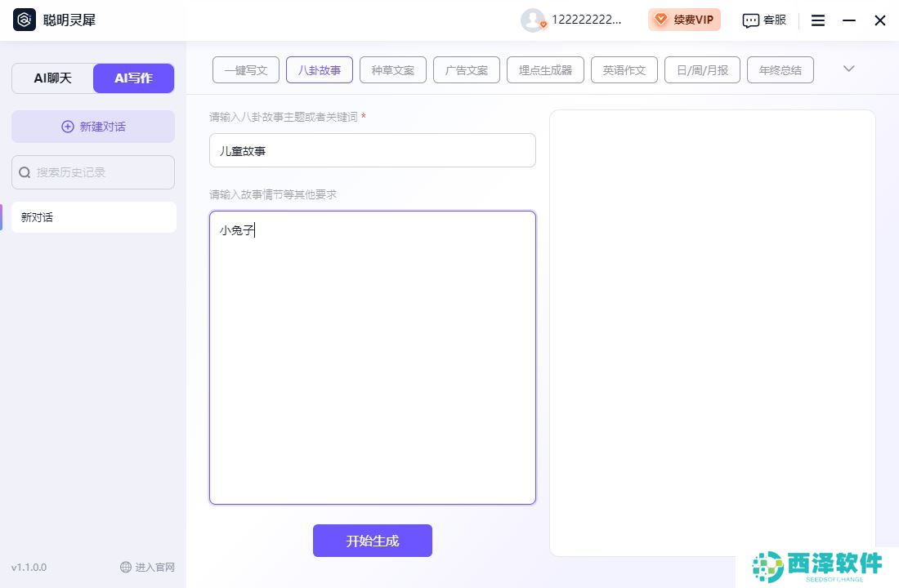
Task: Focus the 搜索历史记录 search field
Action: pyautogui.click(x=93, y=172)
